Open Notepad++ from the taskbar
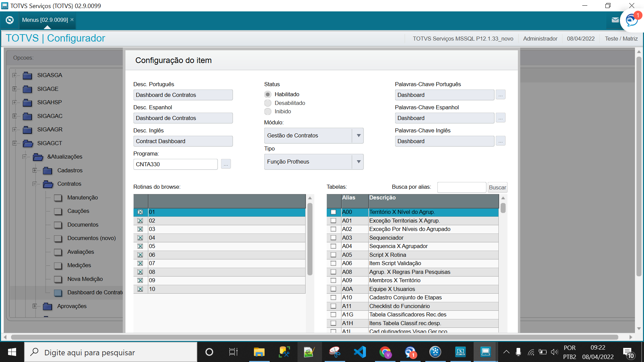The image size is (644, 362). (x=309, y=352)
